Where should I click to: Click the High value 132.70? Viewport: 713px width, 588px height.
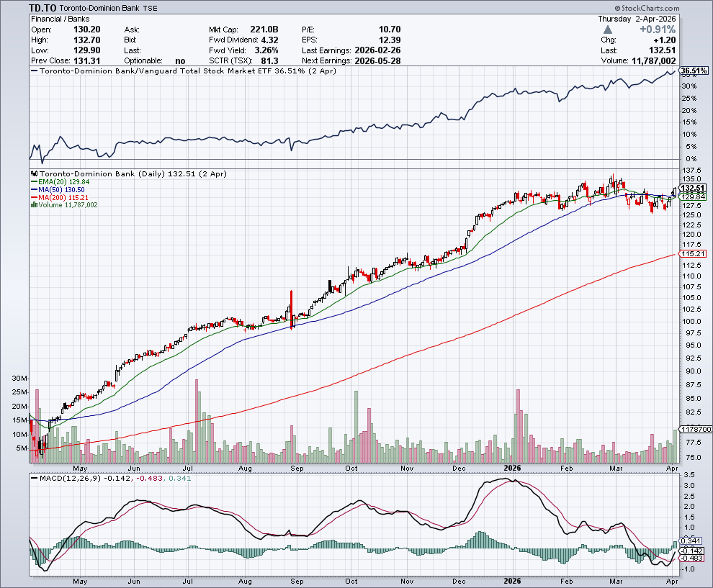87,40
